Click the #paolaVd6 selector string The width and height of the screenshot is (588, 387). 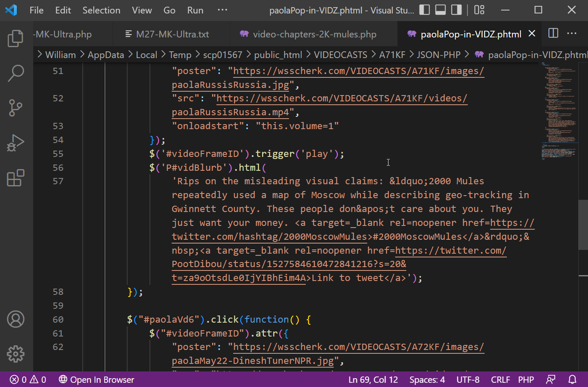tap(169, 320)
